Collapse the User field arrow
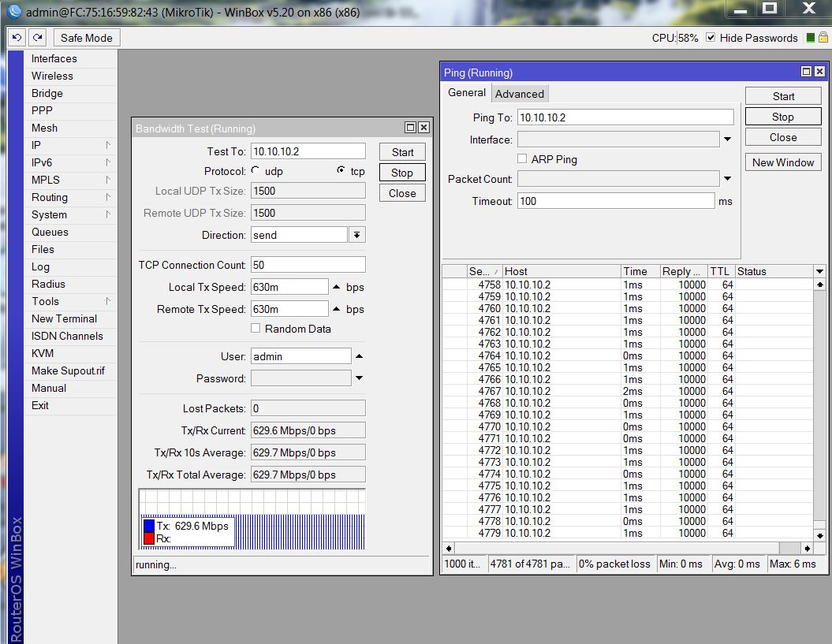Viewport: 832px width, 644px height. (360, 356)
